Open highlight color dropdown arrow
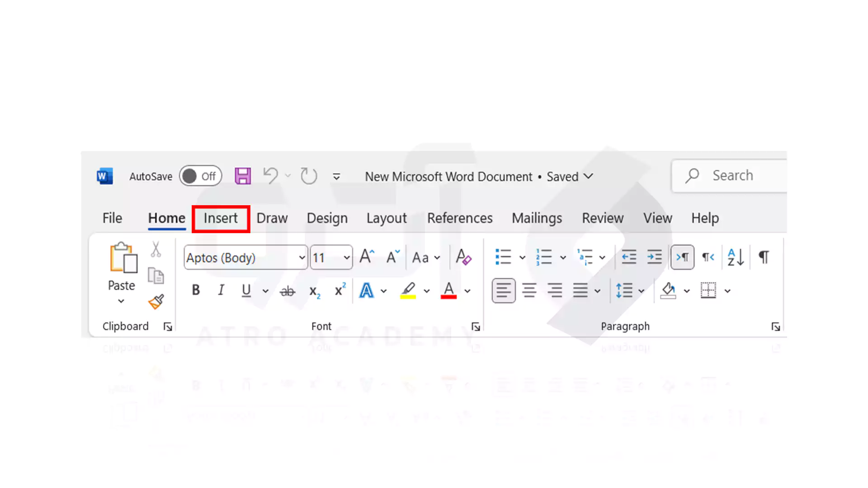868x488 pixels. 427,291
